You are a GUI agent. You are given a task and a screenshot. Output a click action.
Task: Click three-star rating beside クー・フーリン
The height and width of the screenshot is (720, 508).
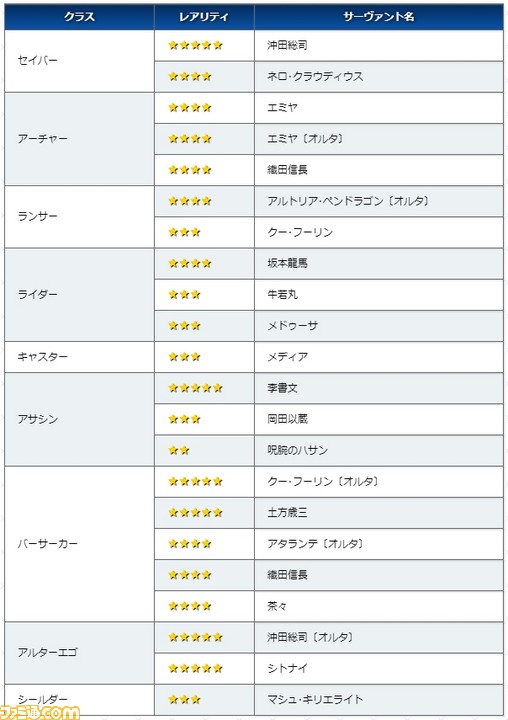pyautogui.click(x=184, y=232)
